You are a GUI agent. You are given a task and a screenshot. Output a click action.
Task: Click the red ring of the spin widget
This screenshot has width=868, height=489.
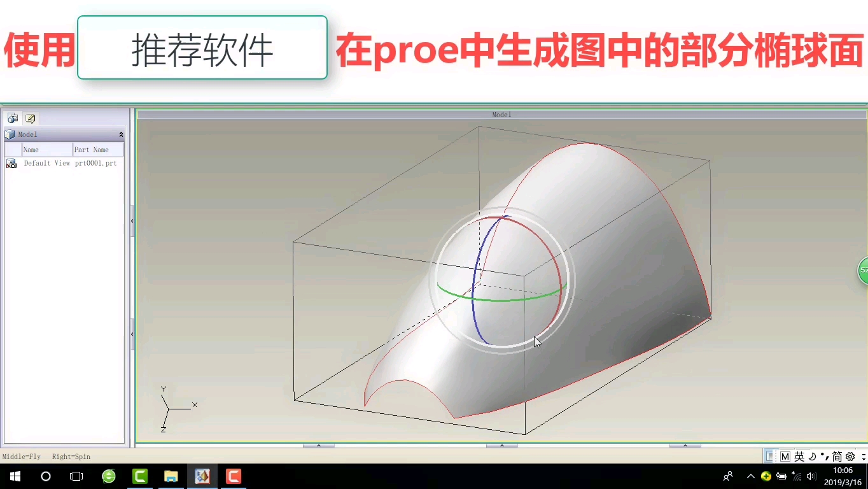click(x=561, y=280)
